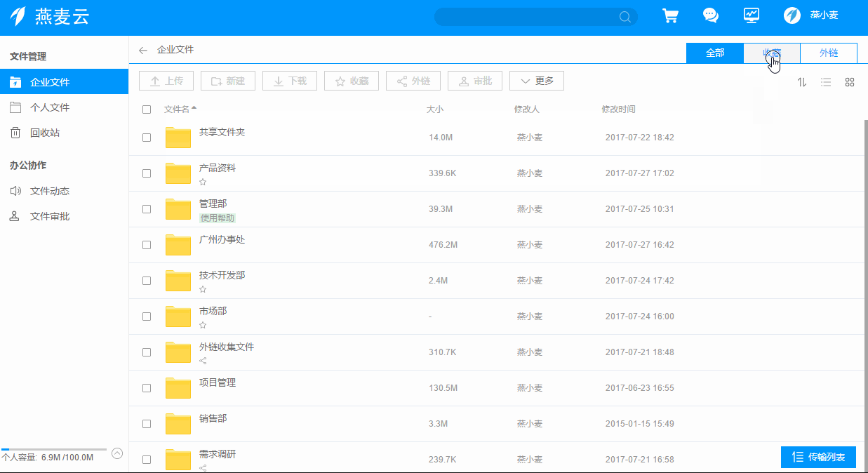Switch to the 外链 tab

pyautogui.click(x=829, y=52)
